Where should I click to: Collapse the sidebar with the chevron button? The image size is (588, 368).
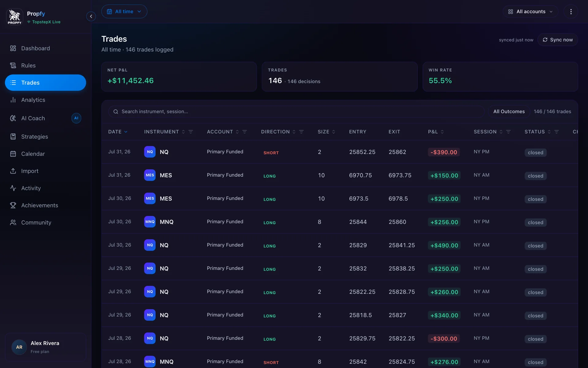tap(91, 16)
